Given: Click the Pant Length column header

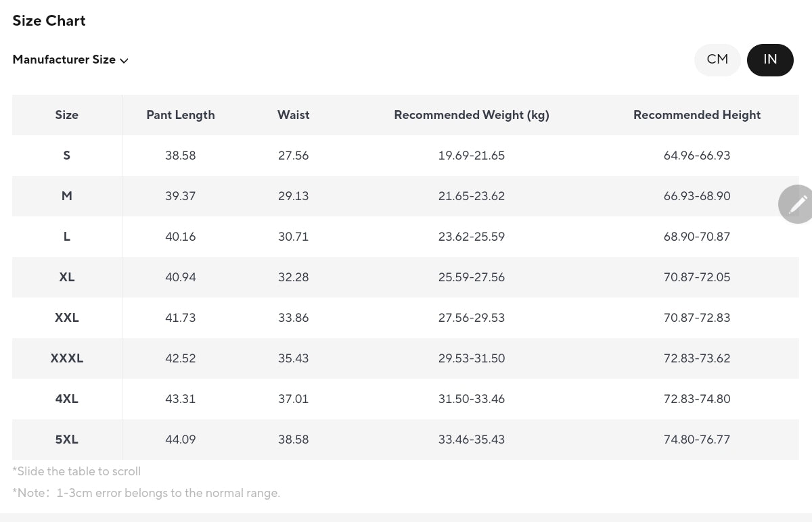Looking at the screenshot, I should (x=181, y=115).
